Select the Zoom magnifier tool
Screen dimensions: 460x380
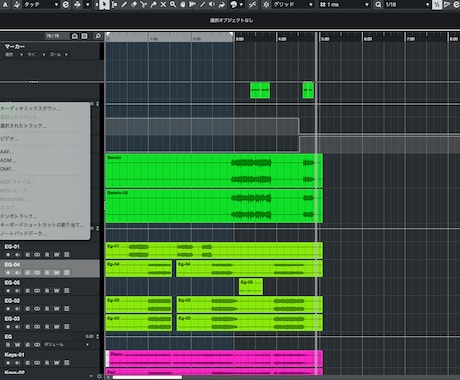[x=173, y=5]
